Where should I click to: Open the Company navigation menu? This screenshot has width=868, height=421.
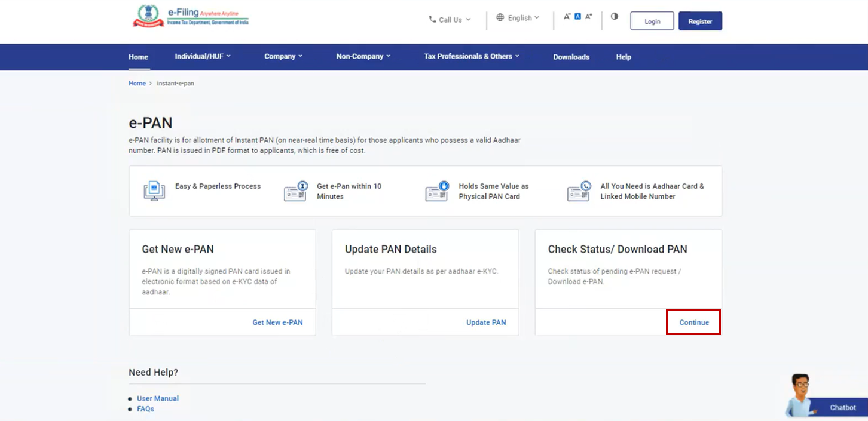click(x=283, y=56)
